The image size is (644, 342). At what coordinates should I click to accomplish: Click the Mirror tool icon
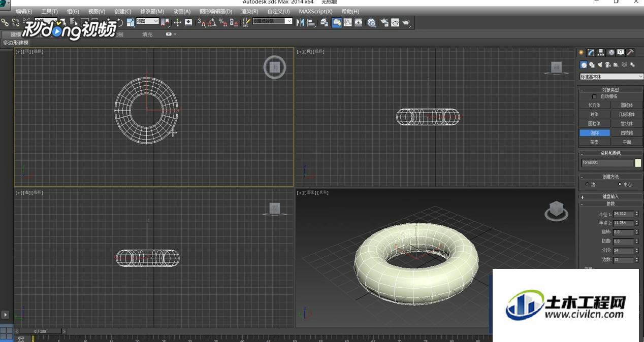300,22
